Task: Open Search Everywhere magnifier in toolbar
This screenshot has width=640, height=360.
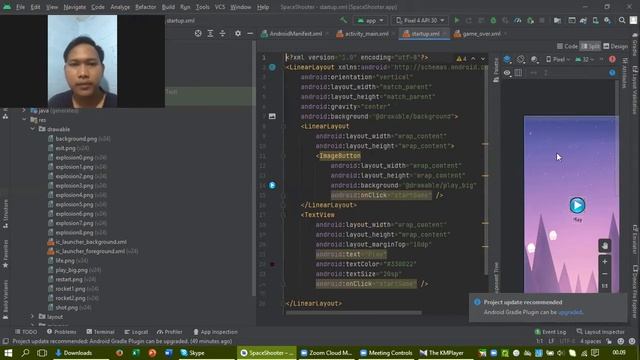Action: pyautogui.click(x=622, y=20)
